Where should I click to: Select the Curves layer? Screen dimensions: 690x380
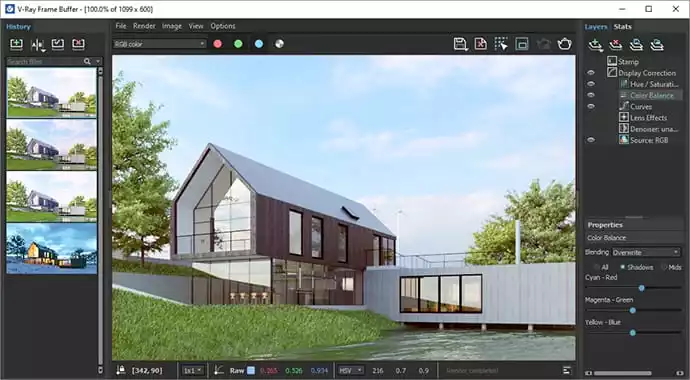(x=641, y=106)
